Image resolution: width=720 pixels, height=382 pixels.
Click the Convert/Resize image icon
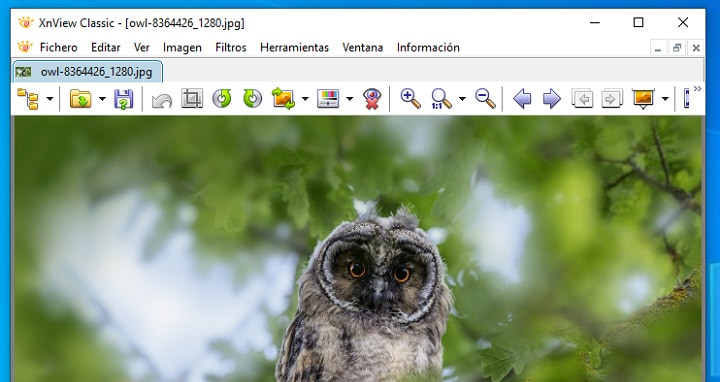tap(283, 99)
